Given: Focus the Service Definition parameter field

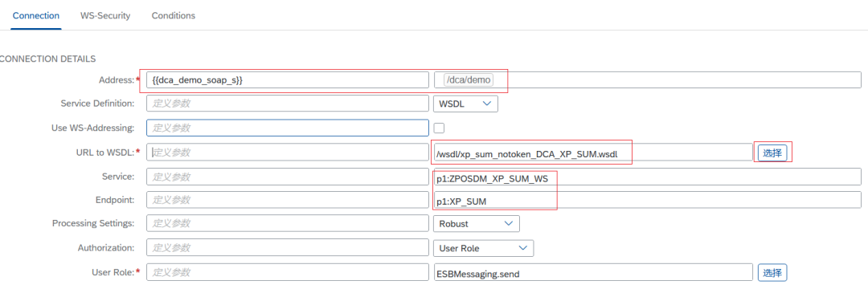Looking at the screenshot, I should pos(287,104).
